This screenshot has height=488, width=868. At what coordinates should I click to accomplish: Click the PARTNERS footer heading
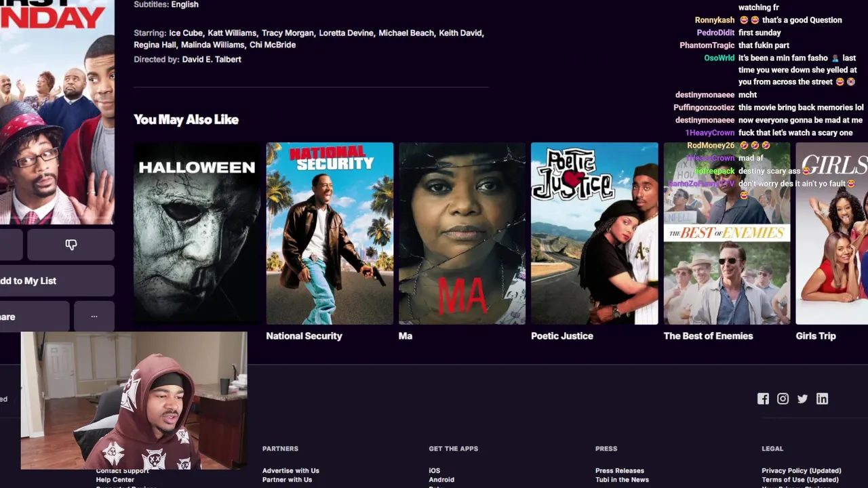(280, 449)
